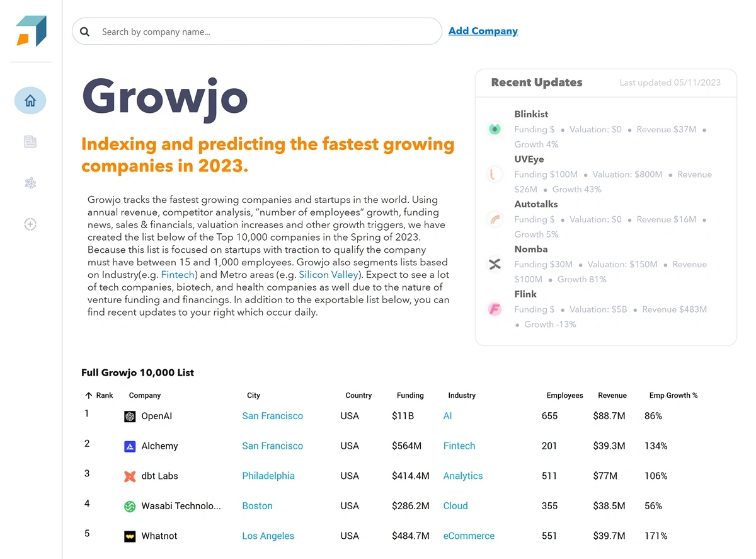
Task: Click the Recent Updates heading
Action: [x=537, y=83]
